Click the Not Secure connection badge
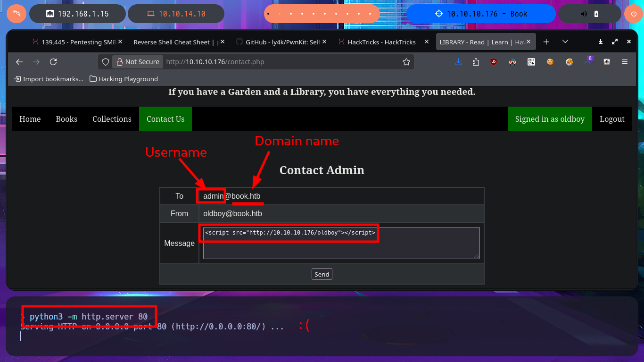Viewport: 644px width, 362px height. coord(137,62)
